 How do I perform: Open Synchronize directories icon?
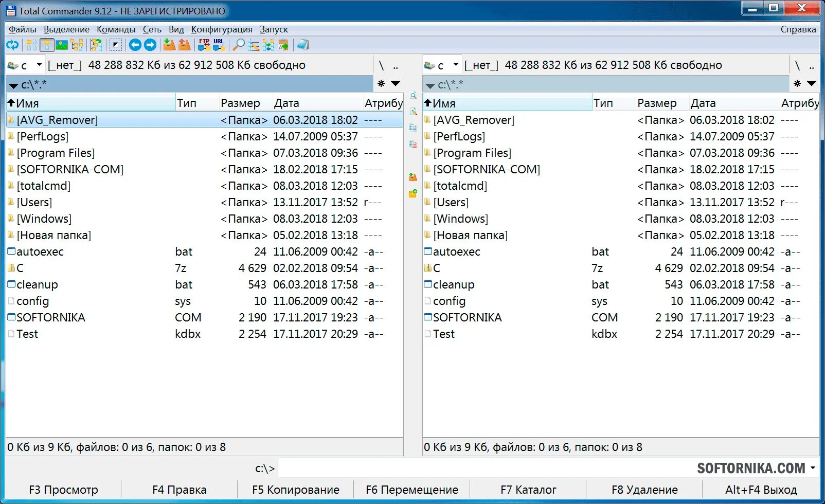(x=268, y=45)
